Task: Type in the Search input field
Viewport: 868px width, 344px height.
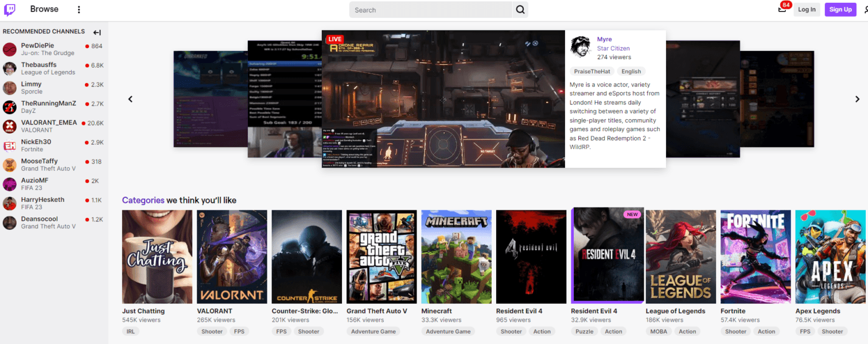Action: [x=430, y=10]
